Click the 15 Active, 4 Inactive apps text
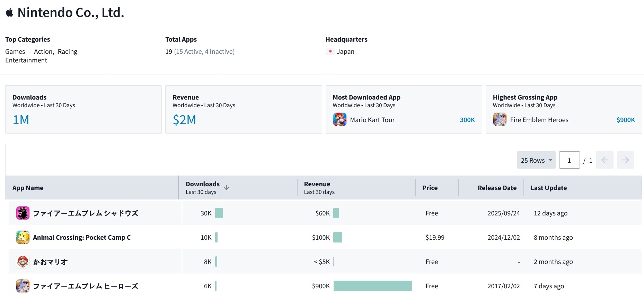Screen dimensions: 644x298 204,51
